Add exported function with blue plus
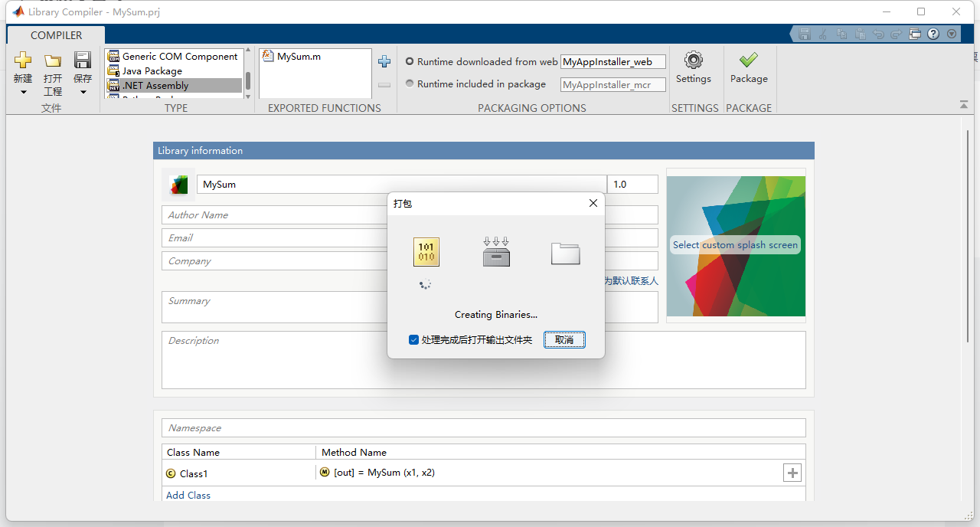The height and width of the screenshot is (527, 980). [384, 61]
